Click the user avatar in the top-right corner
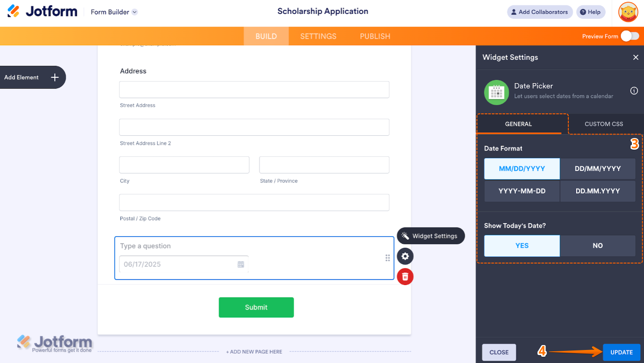The height and width of the screenshot is (363, 644). pos(628,12)
